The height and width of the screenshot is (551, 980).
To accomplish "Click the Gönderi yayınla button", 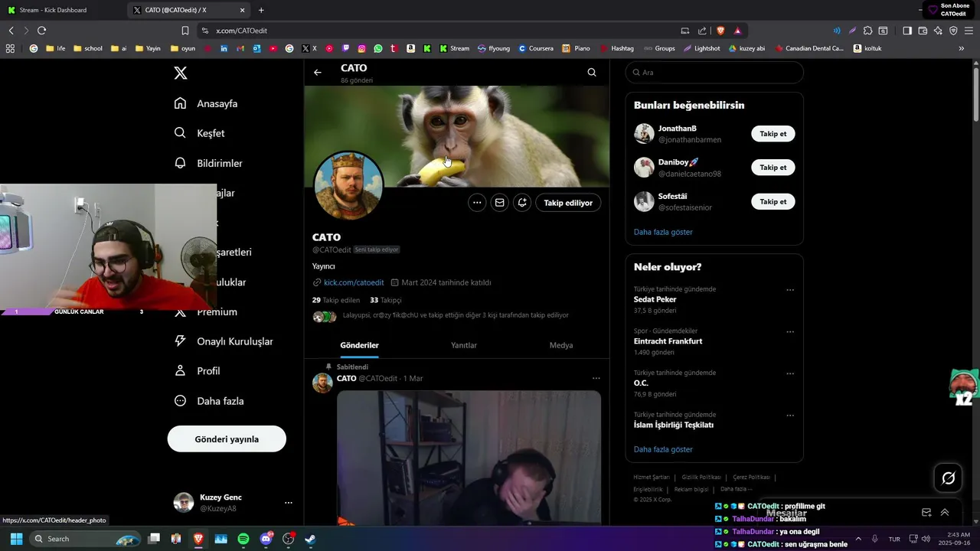I will coord(227,439).
